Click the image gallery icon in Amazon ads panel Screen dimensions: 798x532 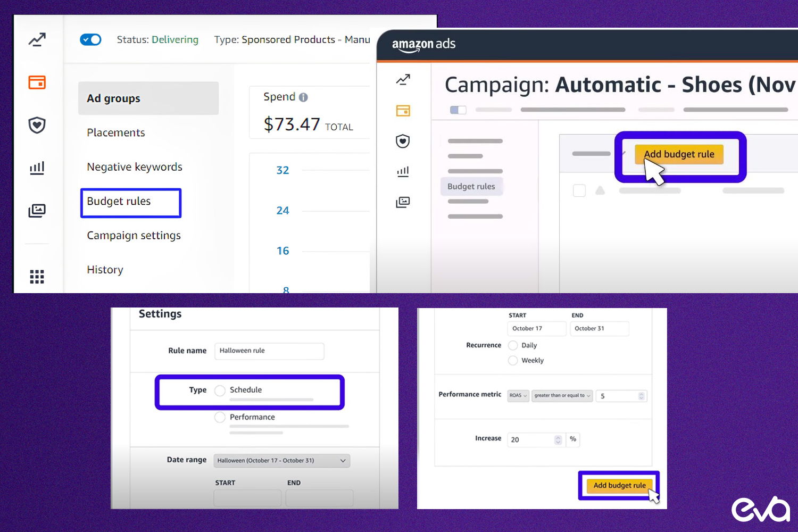(x=403, y=202)
